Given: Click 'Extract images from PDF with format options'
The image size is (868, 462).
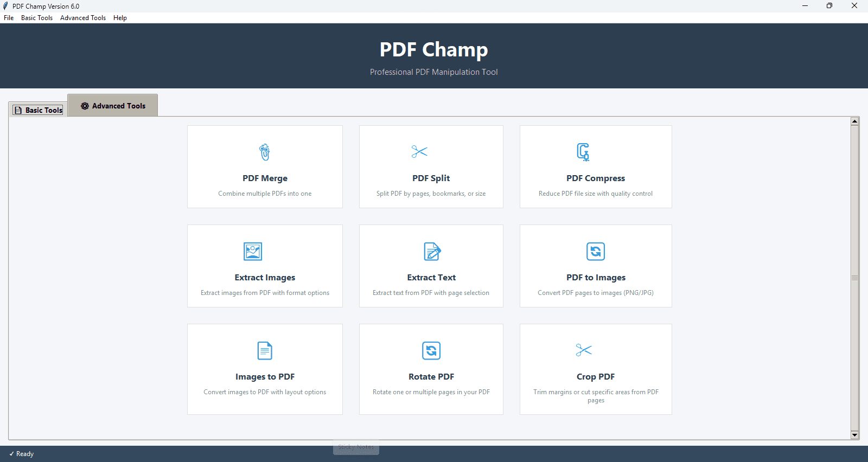Looking at the screenshot, I should click(265, 293).
